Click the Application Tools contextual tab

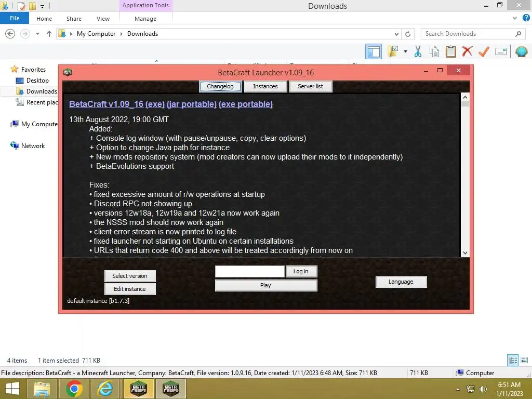(x=145, y=5)
